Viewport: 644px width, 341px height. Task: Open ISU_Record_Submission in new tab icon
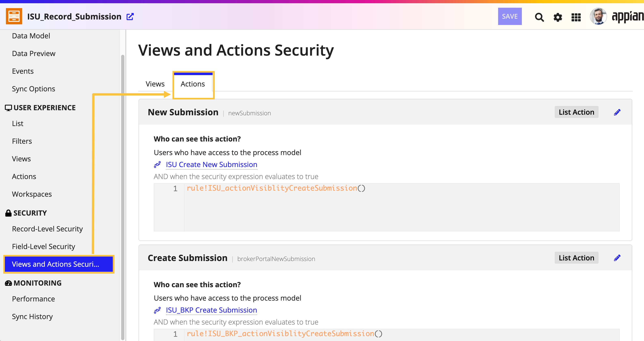130,16
